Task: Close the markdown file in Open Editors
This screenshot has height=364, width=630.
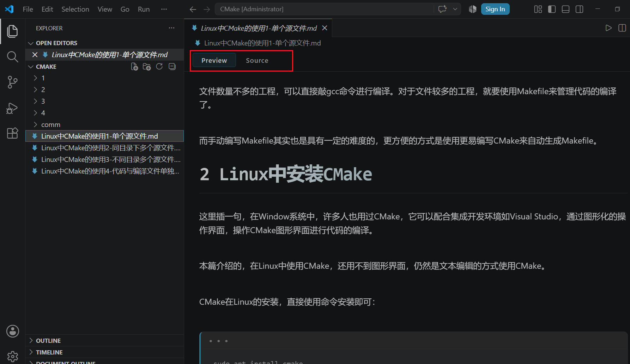Action: click(x=35, y=55)
